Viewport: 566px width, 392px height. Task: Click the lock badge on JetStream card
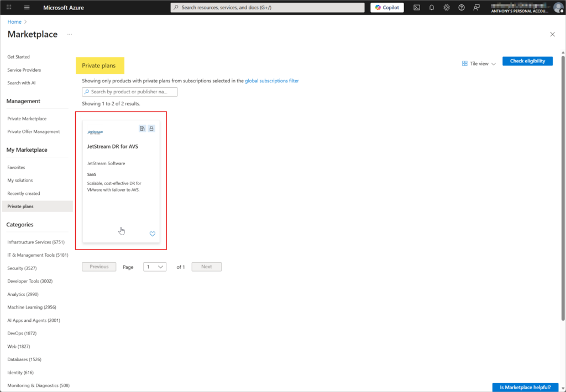151,129
